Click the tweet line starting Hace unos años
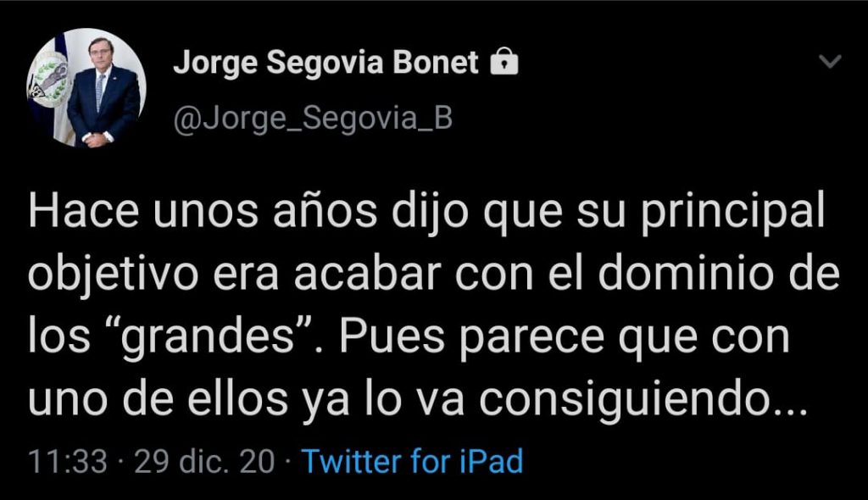 tap(426, 213)
